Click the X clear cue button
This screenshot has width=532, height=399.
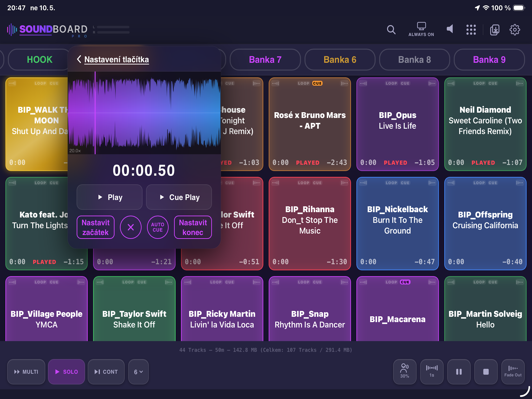coord(131,227)
